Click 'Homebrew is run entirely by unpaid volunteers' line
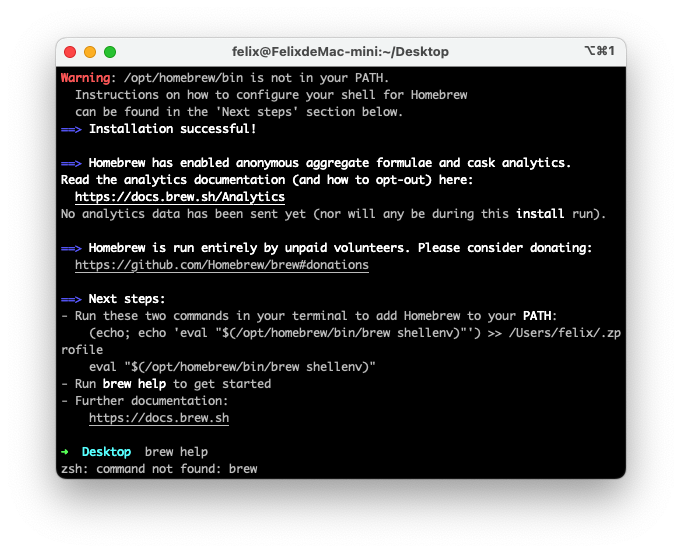Viewport: 682px width, 553px height. coord(341,248)
